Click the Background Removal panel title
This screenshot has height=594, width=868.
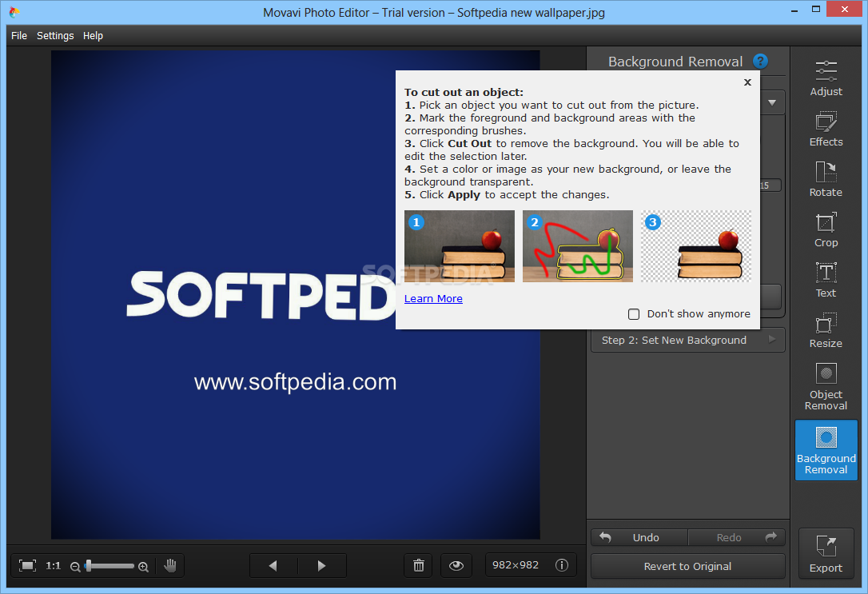tap(675, 62)
